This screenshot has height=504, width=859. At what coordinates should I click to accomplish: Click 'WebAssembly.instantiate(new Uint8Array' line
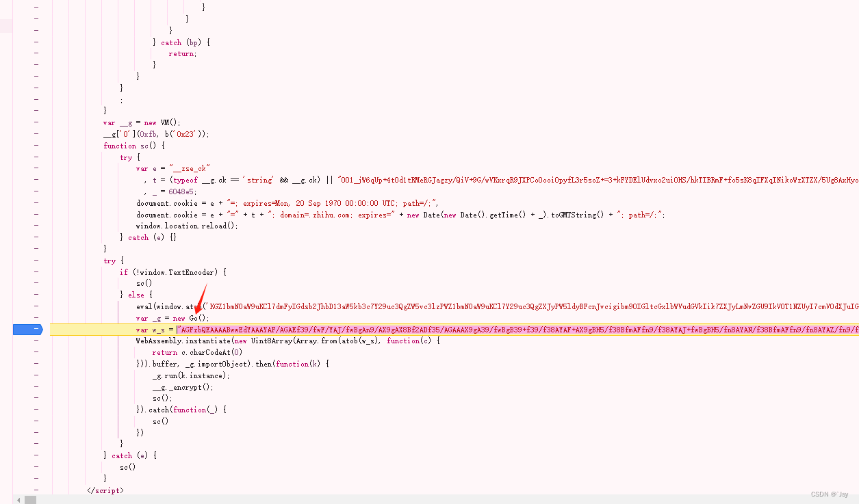point(287,341)
